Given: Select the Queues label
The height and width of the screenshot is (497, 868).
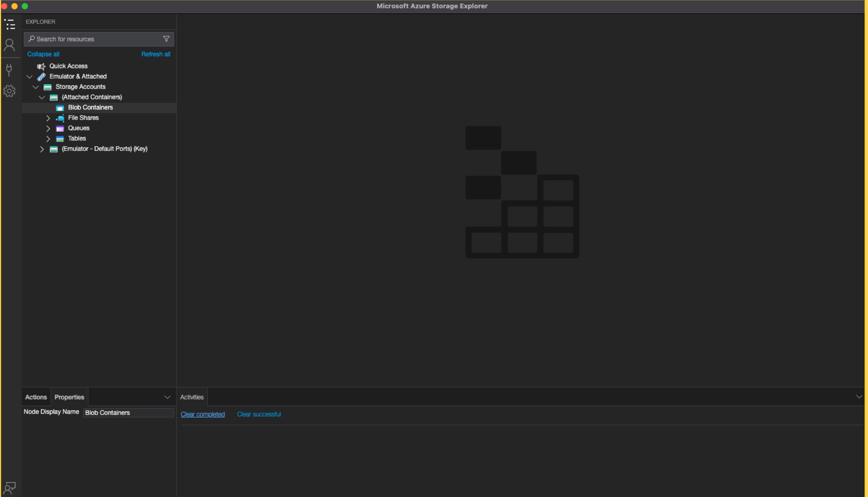Looking at the screenshot, I should 79,128.
